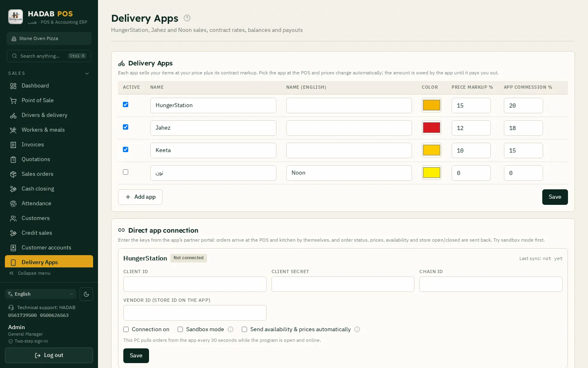Click the Customers people icon

click(13, 218)
